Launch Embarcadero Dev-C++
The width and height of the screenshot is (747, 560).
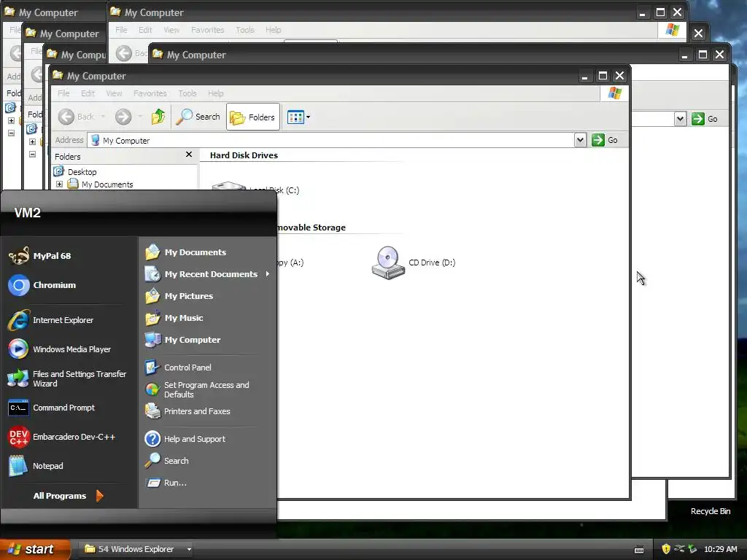click(x=62, y=437)
